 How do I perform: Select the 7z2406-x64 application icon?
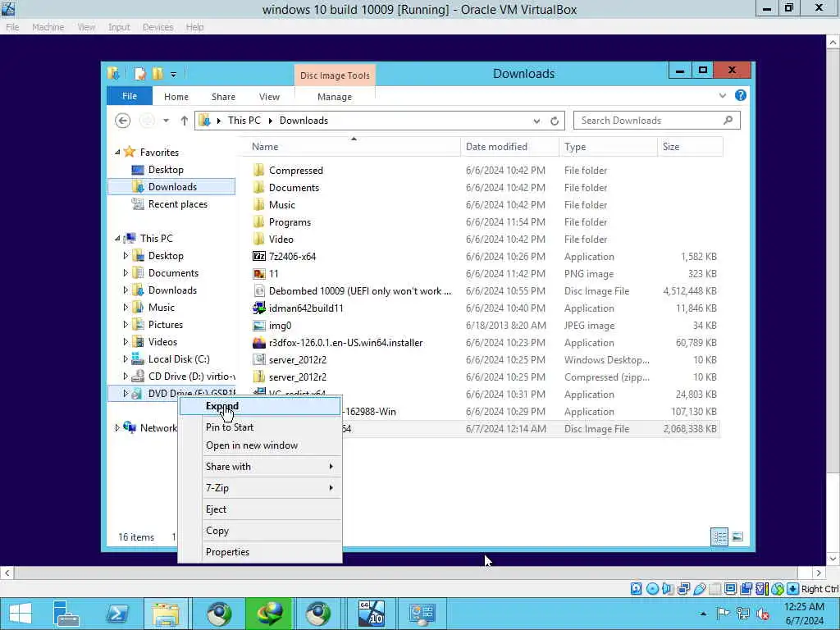click(x=259, y=257)
